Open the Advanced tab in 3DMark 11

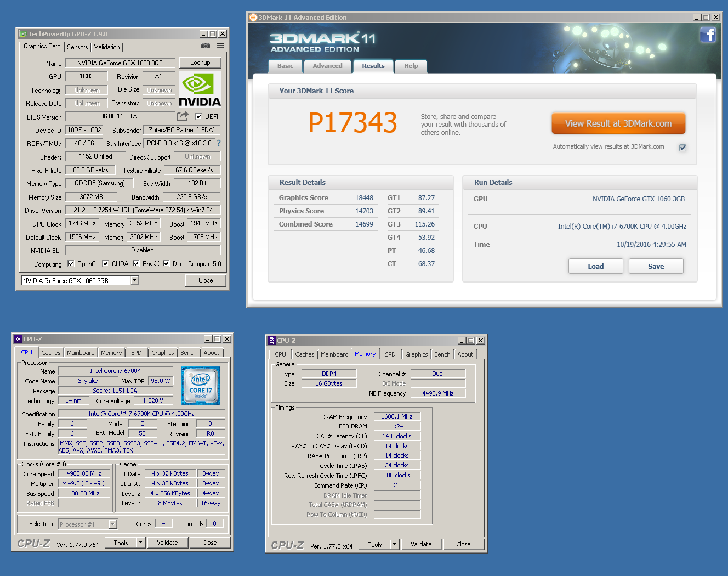click(x=327, y=66)
